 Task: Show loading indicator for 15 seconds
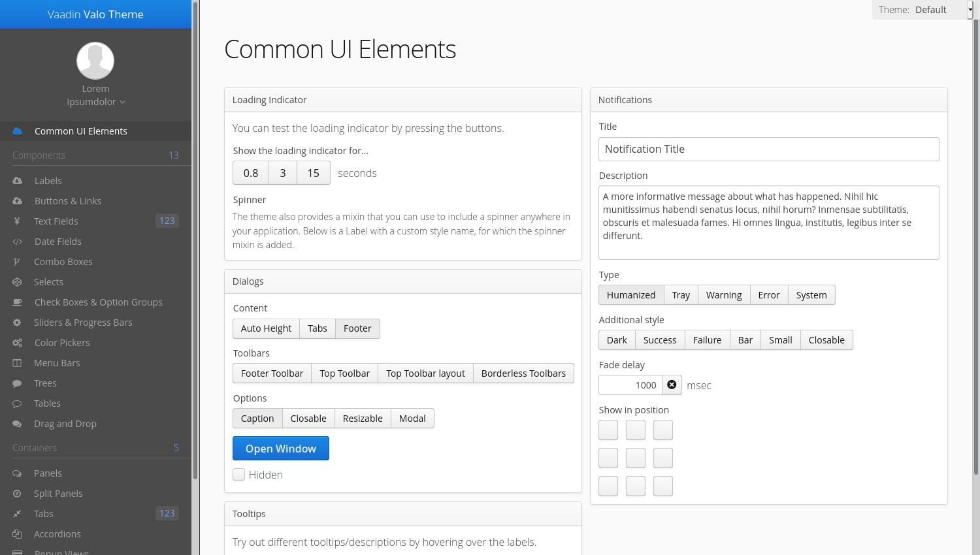click(314, 173)
